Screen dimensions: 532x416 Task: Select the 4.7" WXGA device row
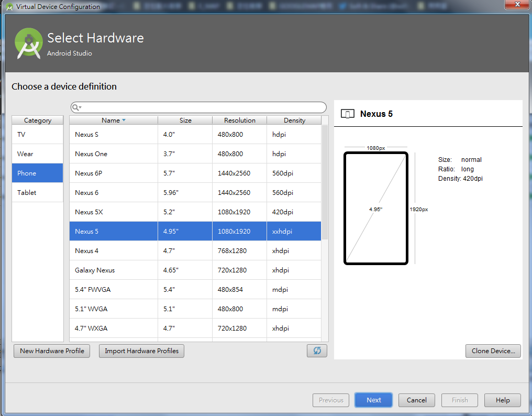coord(195,328)
